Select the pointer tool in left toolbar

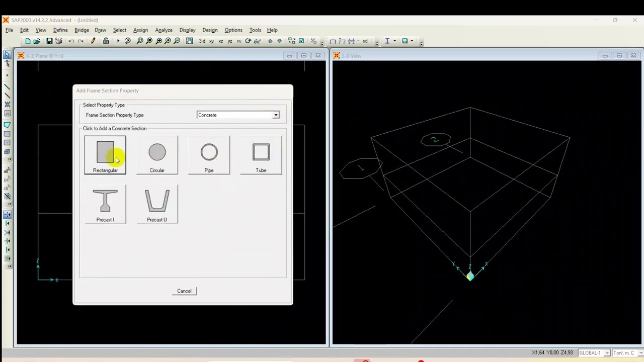click(7, 54)
